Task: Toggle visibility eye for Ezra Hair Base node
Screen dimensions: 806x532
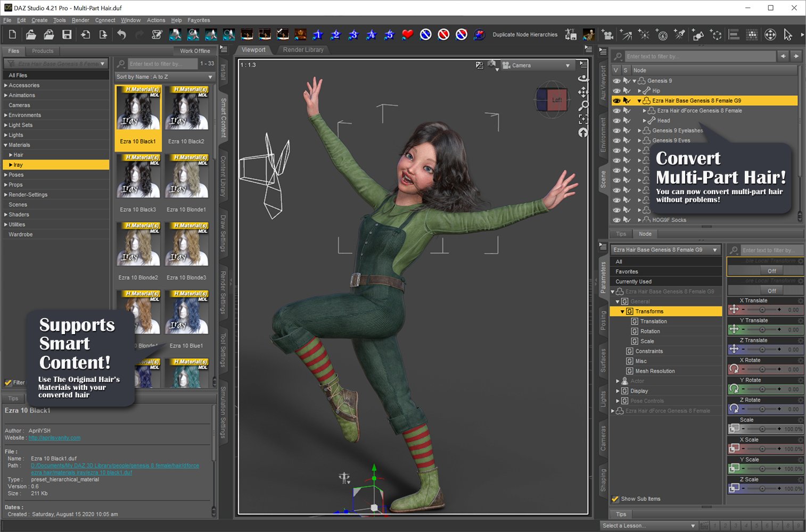Action: click(x=616, y=101)
